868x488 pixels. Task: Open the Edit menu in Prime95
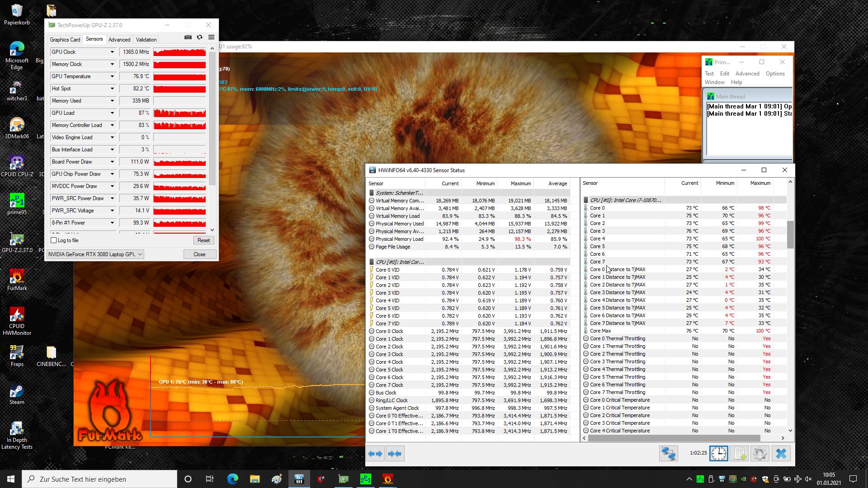(x=725, y=74)
